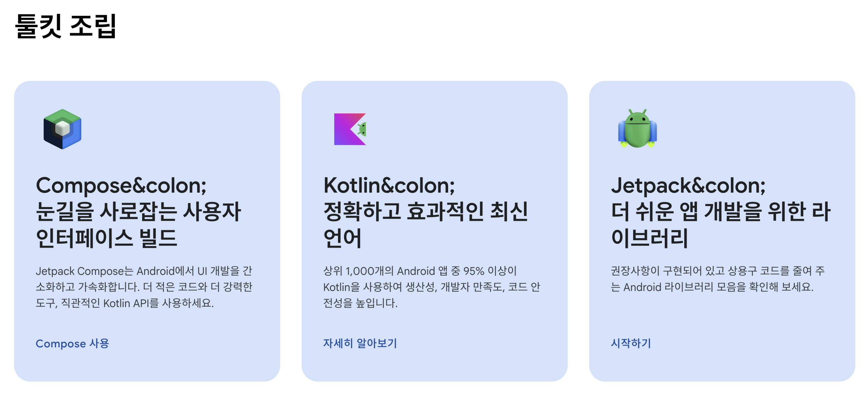This screenshot has width=868, height=396.
Task: Click the Jetpack library description paragraph
Action: pos(718,279)
